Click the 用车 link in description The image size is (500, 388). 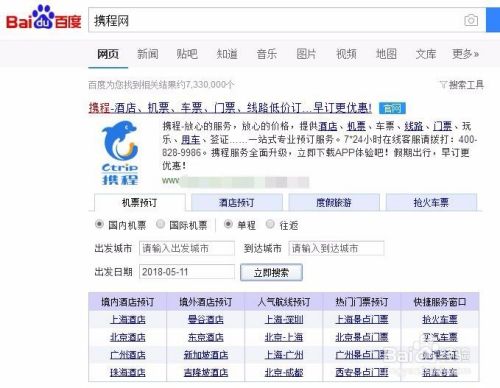tap(190, 140)
